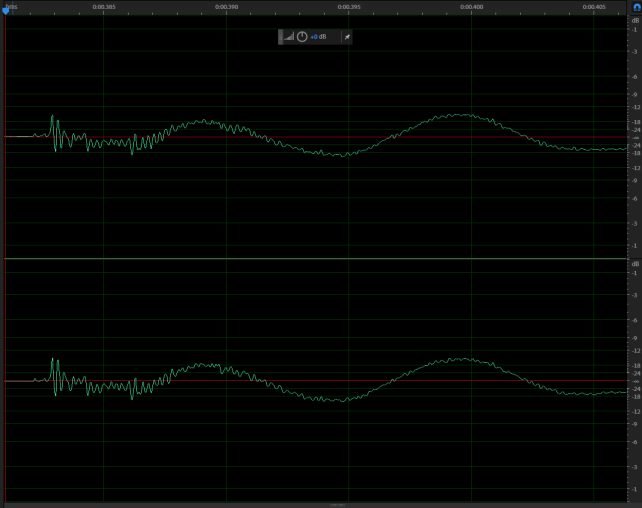Screen dimensions: 642x508
Task: Select the +0 dB gain value field
Action: tap(319, 37)
